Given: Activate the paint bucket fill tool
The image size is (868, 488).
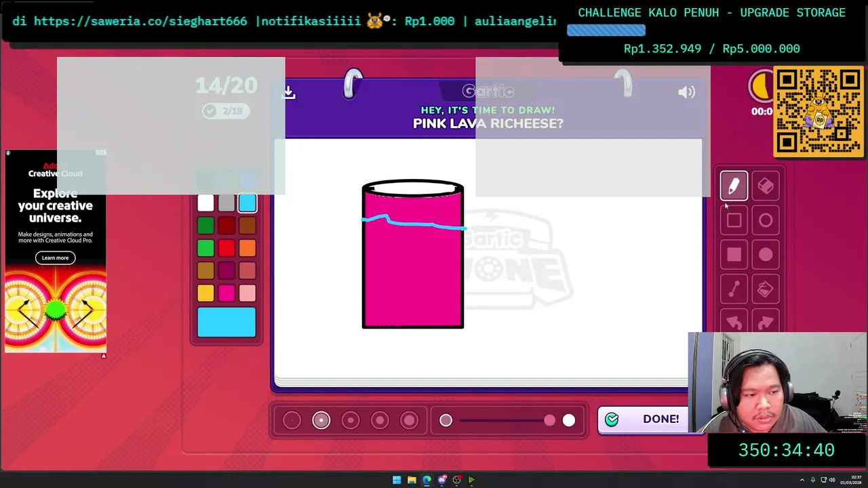Looking at the screenshot, I should [766, 289].
